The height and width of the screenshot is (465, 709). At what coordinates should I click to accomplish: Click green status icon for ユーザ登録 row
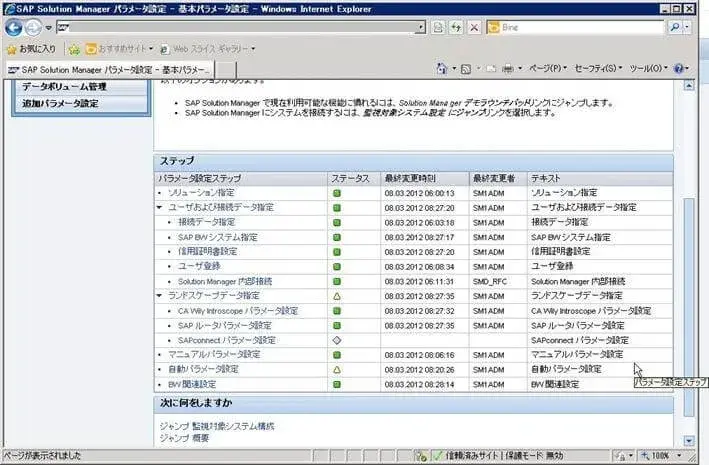click(337, 267)
